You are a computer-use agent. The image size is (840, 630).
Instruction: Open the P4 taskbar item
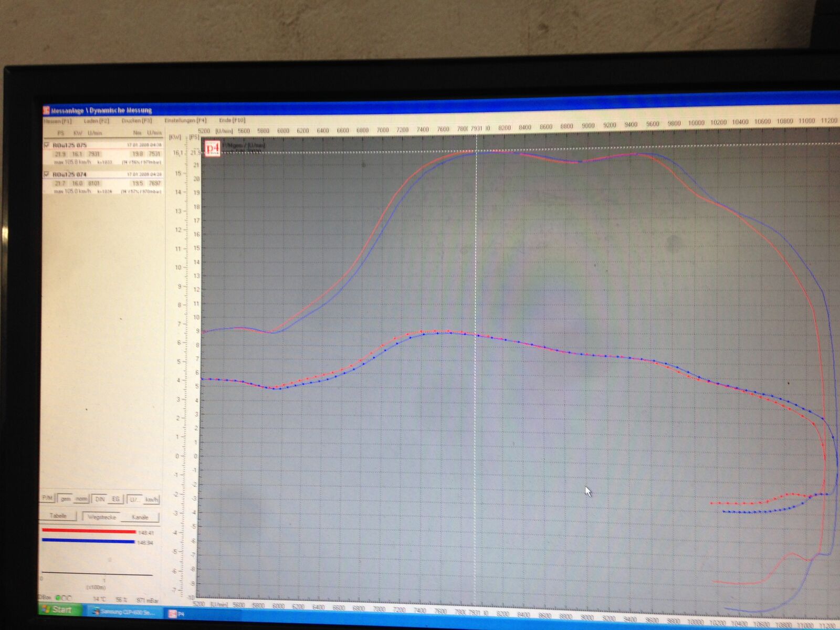coord(176,613)
